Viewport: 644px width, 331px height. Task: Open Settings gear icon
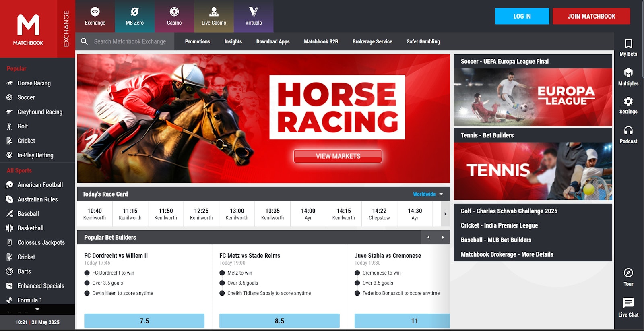[628, 101]
